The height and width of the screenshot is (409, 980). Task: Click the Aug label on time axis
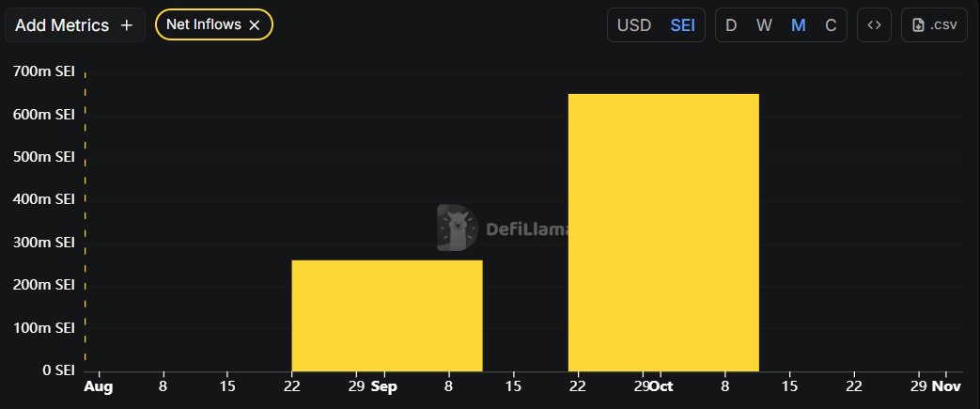pos(98,386)
